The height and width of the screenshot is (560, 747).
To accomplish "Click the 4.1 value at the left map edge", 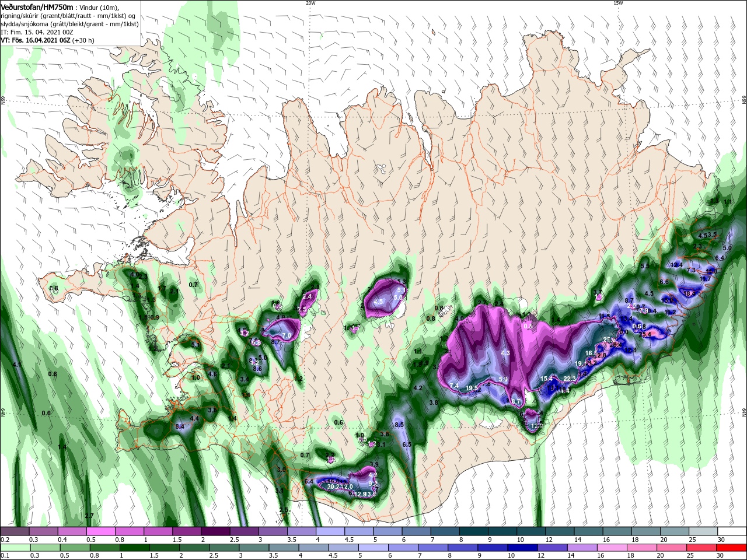I will coord(17,365).
